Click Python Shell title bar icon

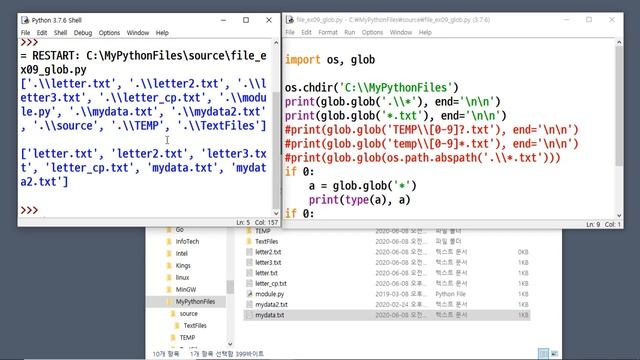[25, 20]
